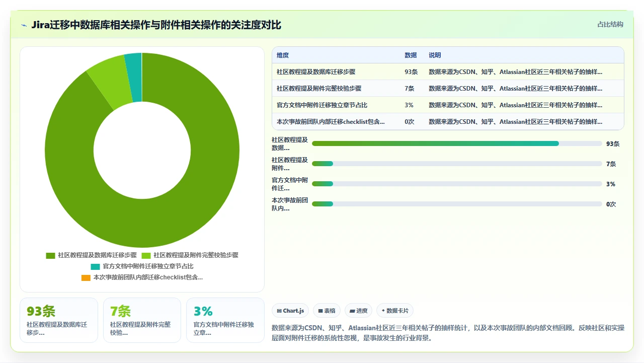The width and height of the screenshot is (644, 363).
Task: Select table row 社区教程提及附件完整校验步骤
Action: click(448, 89)
